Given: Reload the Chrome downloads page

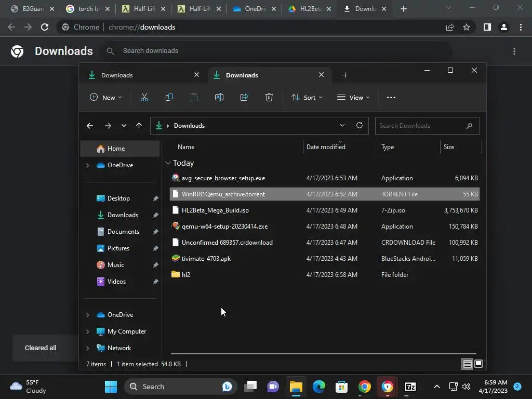Looking at the screenshot, I should (45, 27).
